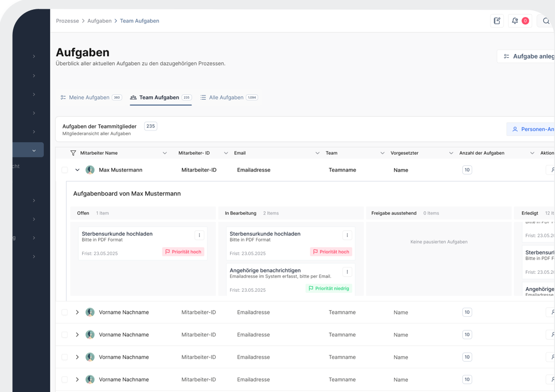The image size is (555, 392).
Task: Open the Angehörige benachrichtigen task card
Action: pyautogui.click(x=291, y=279)
